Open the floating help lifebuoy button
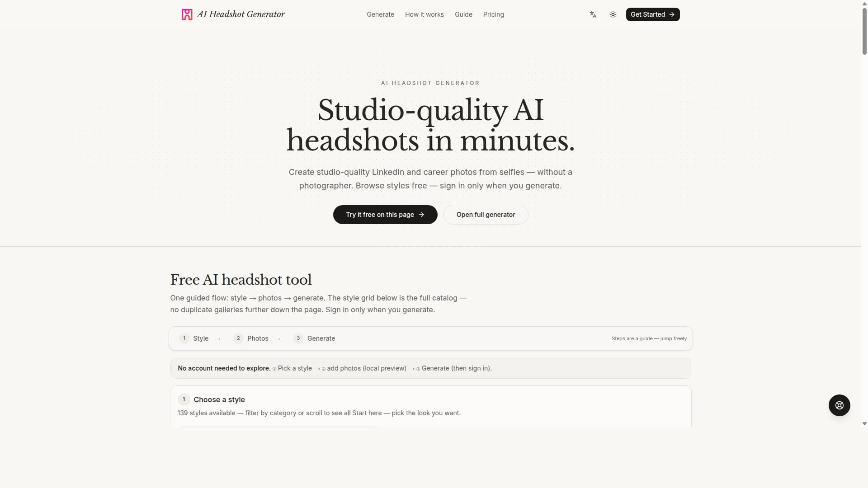Viewport: 868px width, 488px height. click(840, 405)
